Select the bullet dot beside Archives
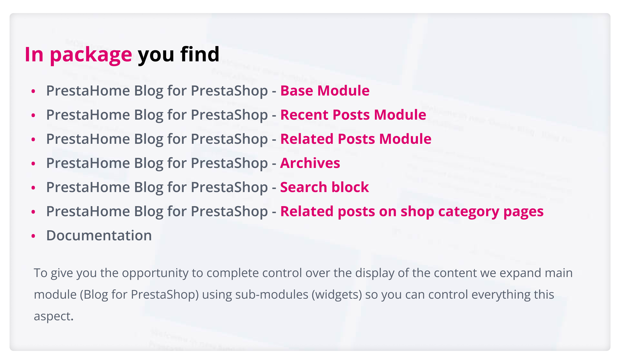 (33, 164)
